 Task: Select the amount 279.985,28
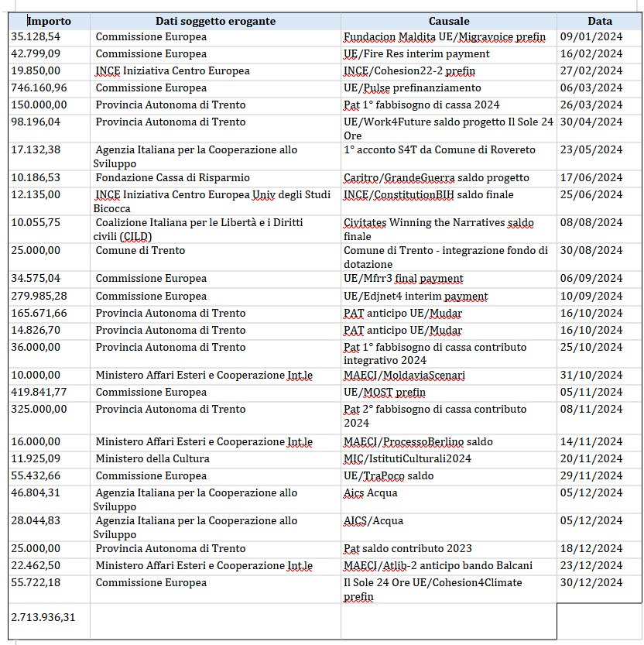(39, 296)
